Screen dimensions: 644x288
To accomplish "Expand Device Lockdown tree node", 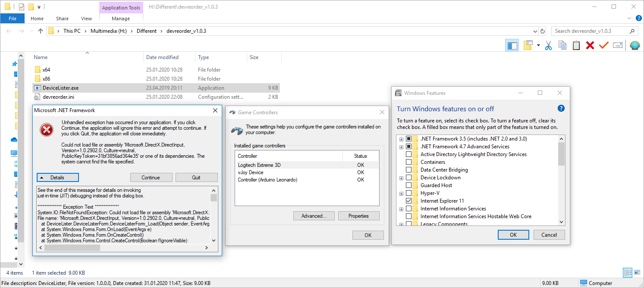I will coord(401,178).
